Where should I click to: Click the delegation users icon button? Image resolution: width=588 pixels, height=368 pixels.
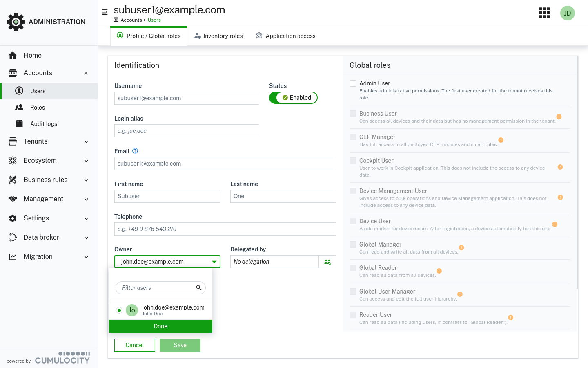tap(327, 262)
